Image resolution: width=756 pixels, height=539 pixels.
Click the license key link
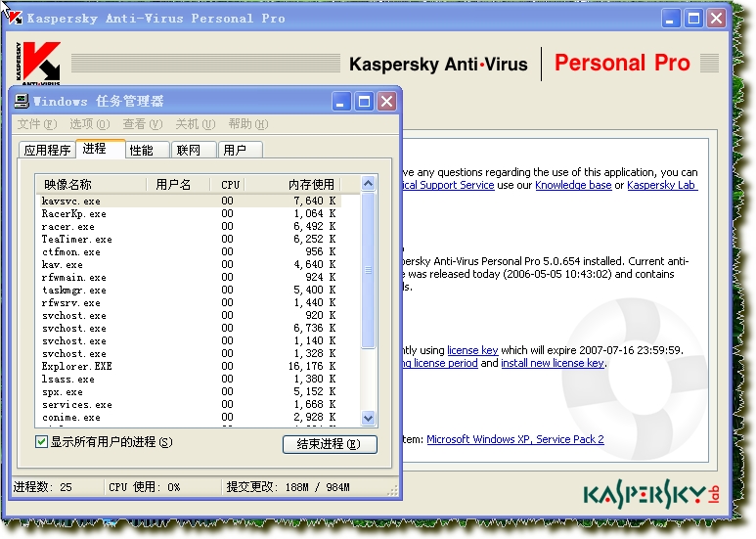472,350
